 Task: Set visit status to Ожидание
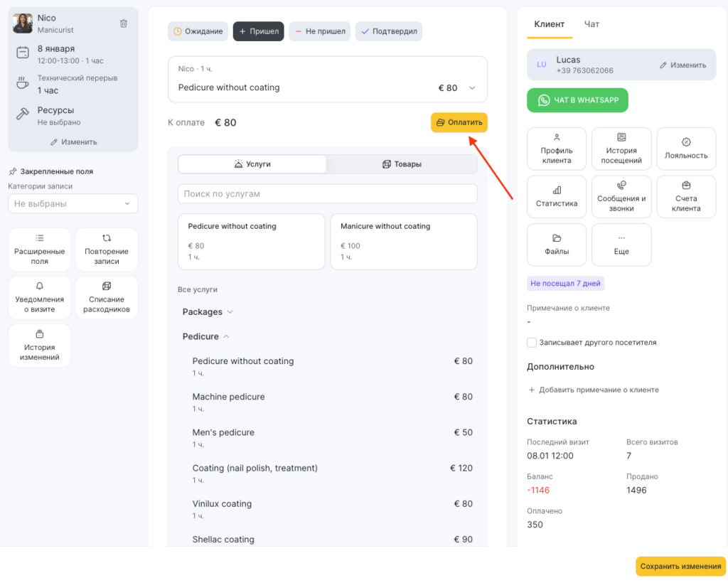pos(198,31)
